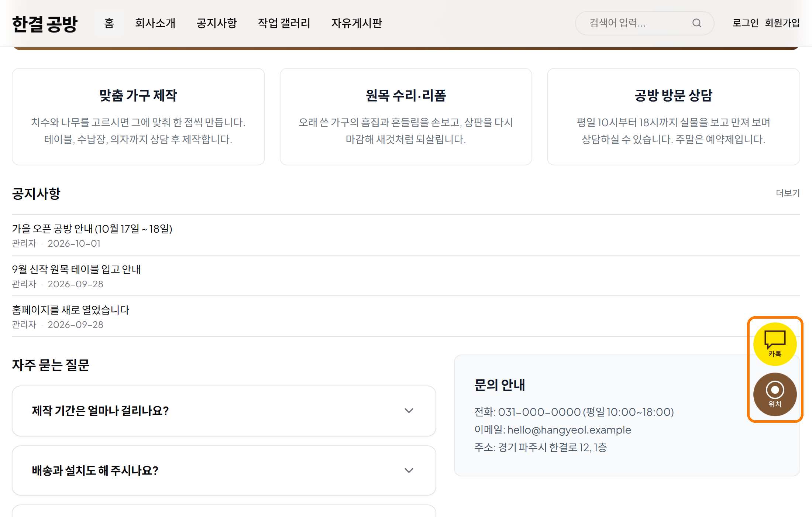Open the 위치 location floating button
This screenshot has height=517, width=812.
tap(775, 394)
